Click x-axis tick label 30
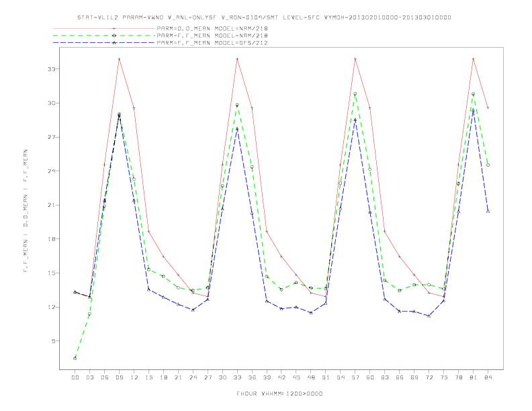The height and width of the screenshot is (411, 532). pos(222,377)
